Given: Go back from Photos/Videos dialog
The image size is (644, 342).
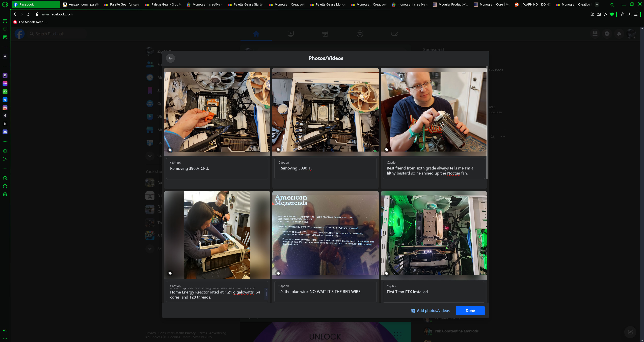Looking at the screenshot, I should [x=171, y=58].
